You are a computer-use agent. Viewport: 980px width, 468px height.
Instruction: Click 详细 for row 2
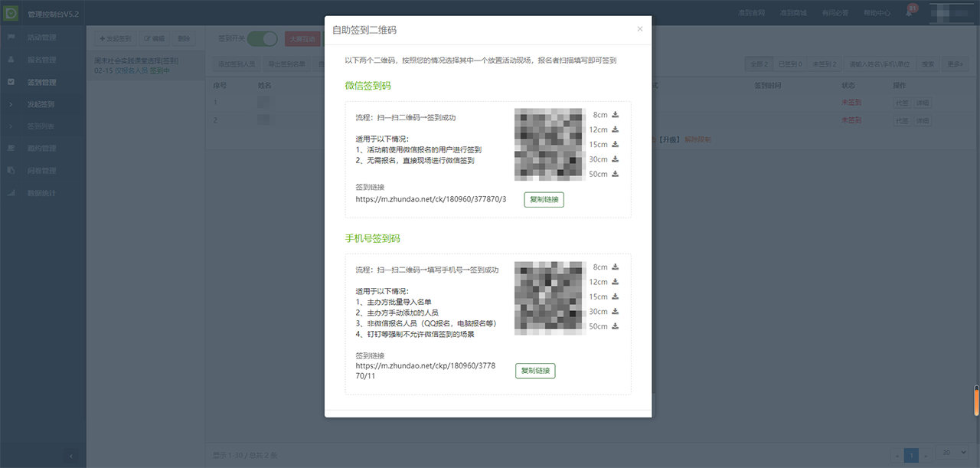(923, 120)
